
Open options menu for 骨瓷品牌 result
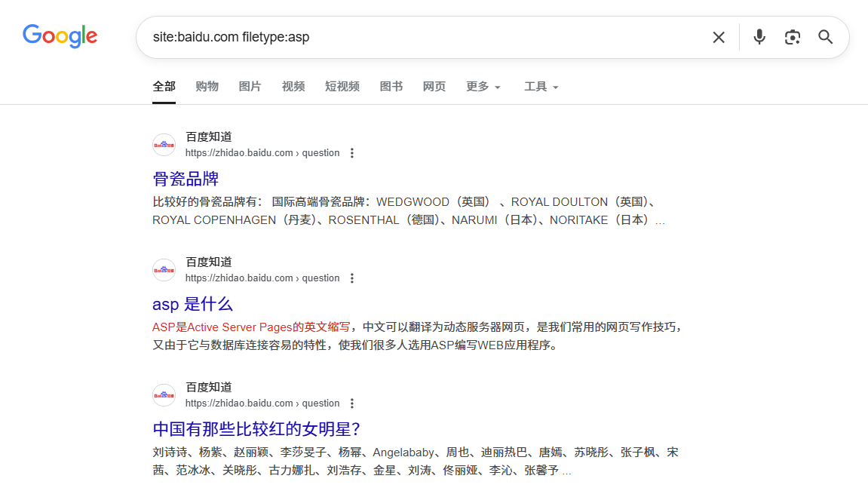pyautogui.click(x=352, y=153)
